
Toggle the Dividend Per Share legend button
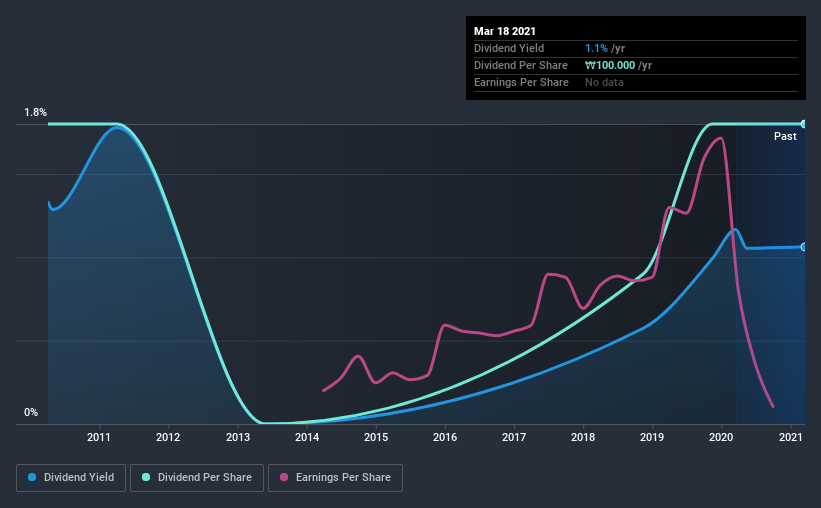(x=197, y=478)
